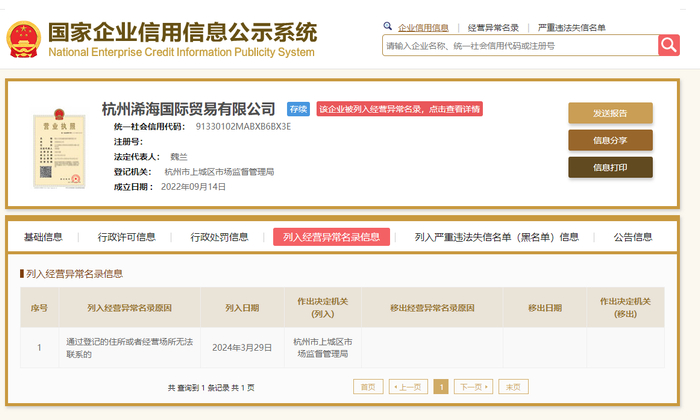Click the credit code 91330102MABXB6BX3E
The image size is (700, 420).
pos(243,127)
